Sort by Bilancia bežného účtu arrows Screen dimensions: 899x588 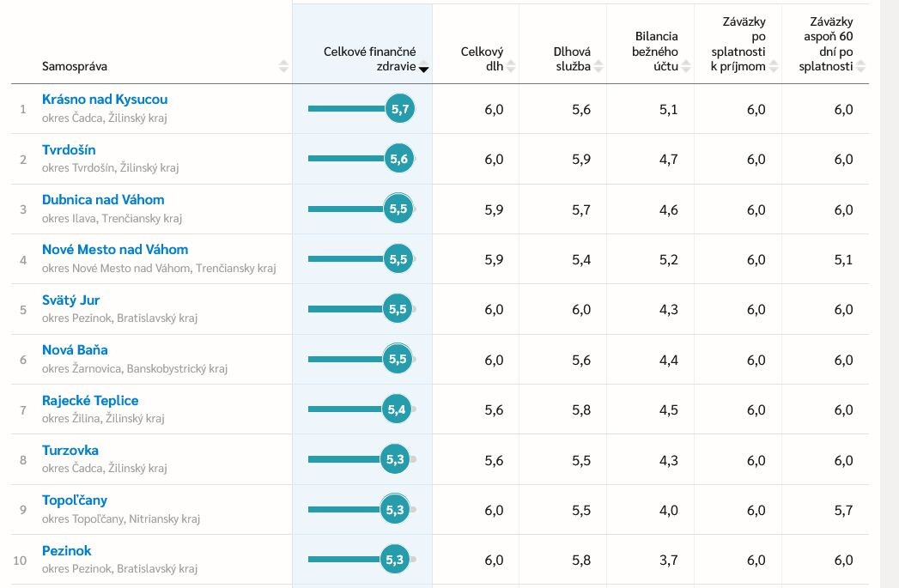click(686, 66)
